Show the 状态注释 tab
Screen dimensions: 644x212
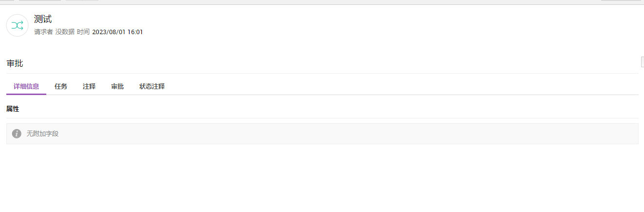click(152, 87)
